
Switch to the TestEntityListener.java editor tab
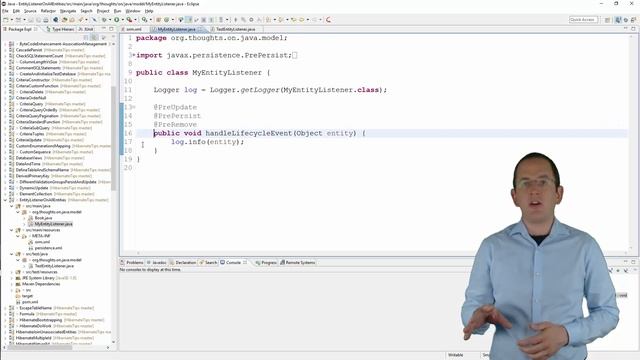point(236,29)
